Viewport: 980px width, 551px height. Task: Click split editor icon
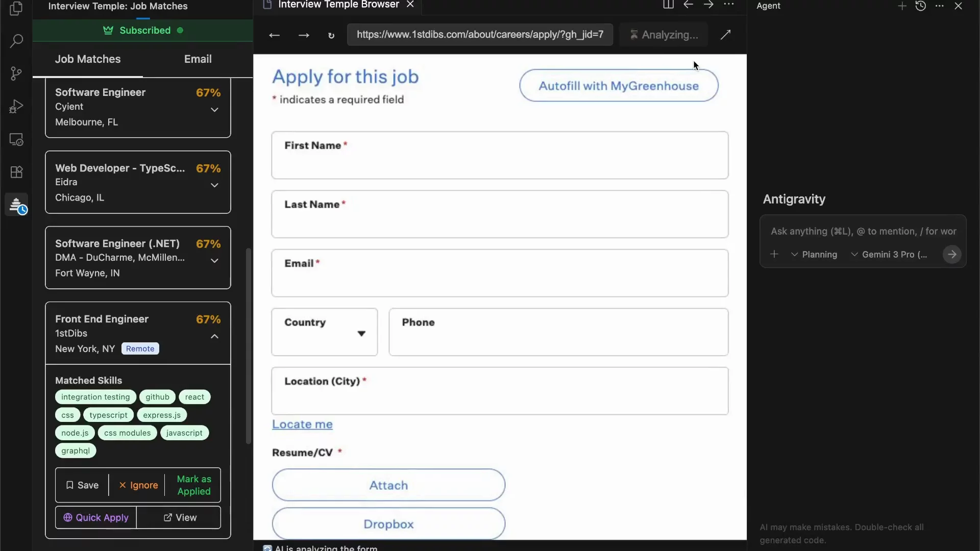(x=668, y=5)
